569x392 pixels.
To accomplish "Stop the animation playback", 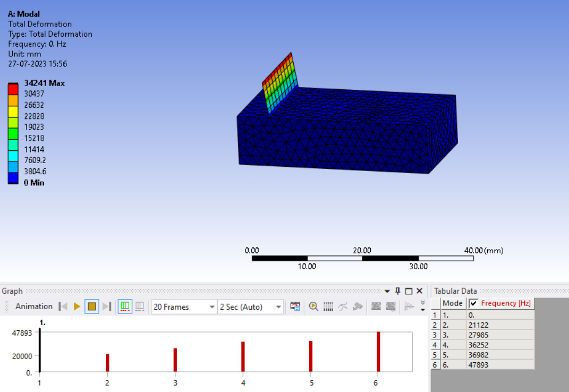I will click(x=91, y=306).
